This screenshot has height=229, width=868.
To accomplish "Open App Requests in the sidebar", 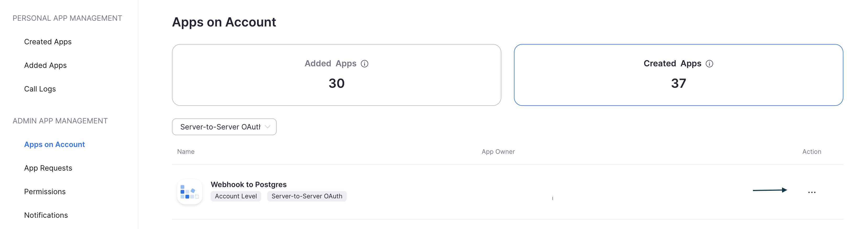I will point(48,168).
